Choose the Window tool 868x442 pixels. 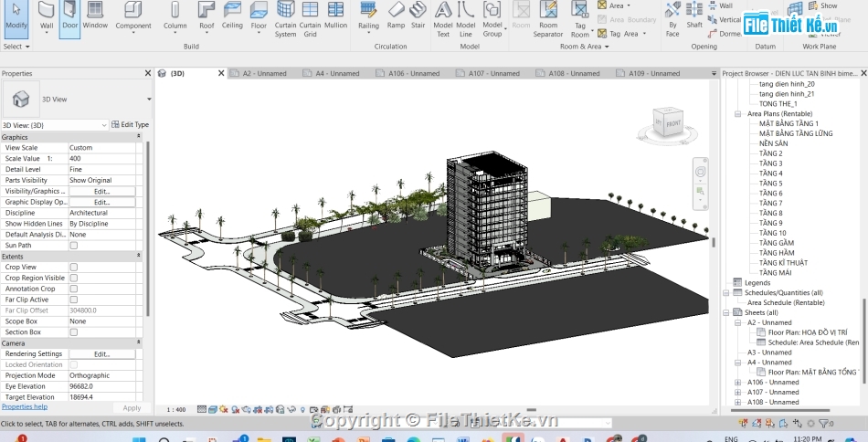[x=95, y=16]
